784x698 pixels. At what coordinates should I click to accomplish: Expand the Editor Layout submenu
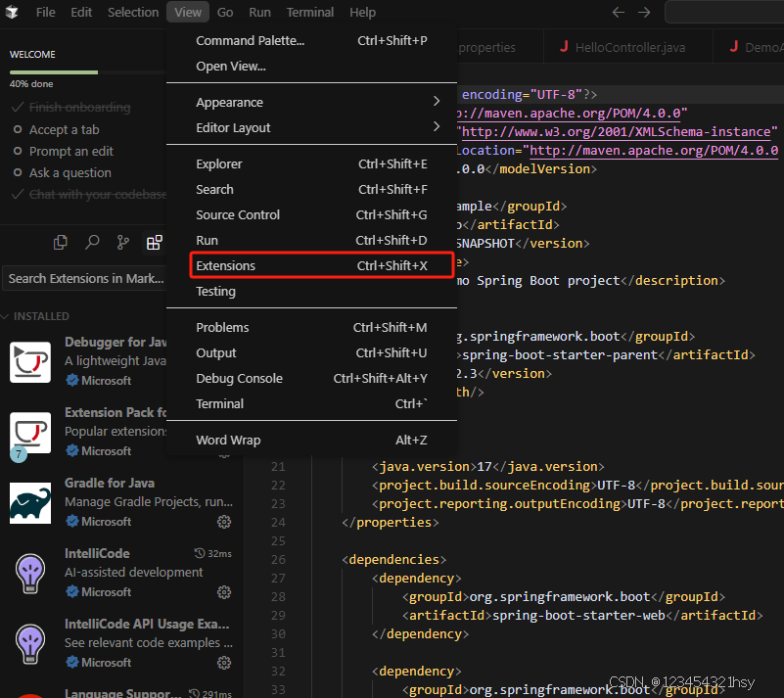pyautogui.click(x=311, y=127)
